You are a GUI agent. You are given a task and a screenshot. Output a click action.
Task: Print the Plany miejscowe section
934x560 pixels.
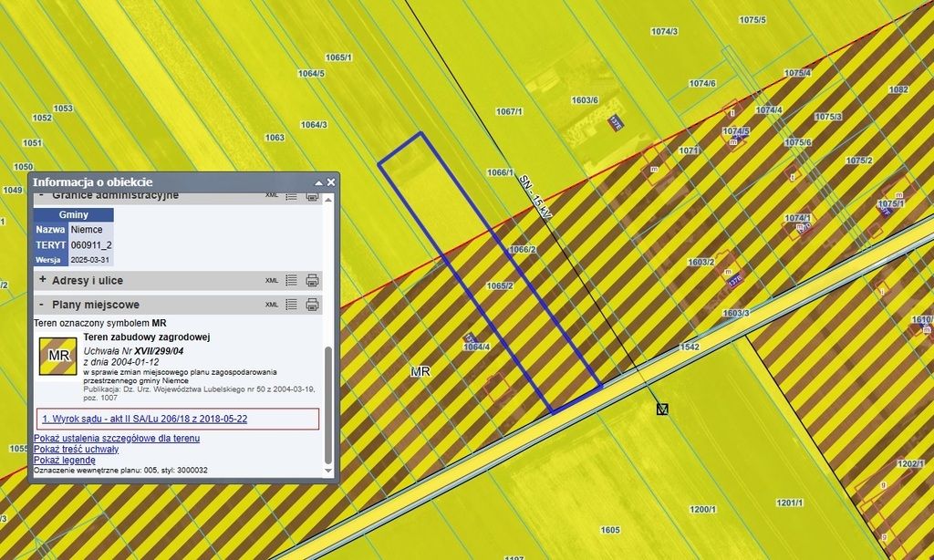312,305
